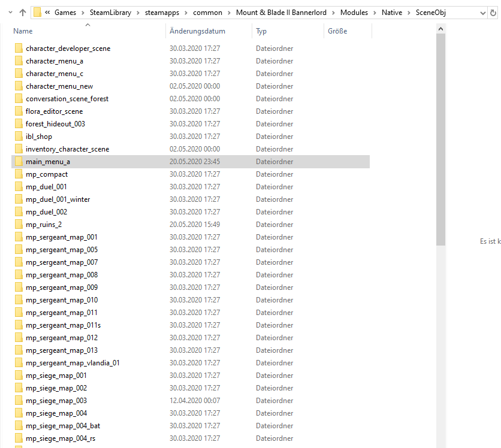The height and width of the screenshot is (448, 501).
Task: Click the Up arrow navigation button
Action: click(x=23, y=12)
